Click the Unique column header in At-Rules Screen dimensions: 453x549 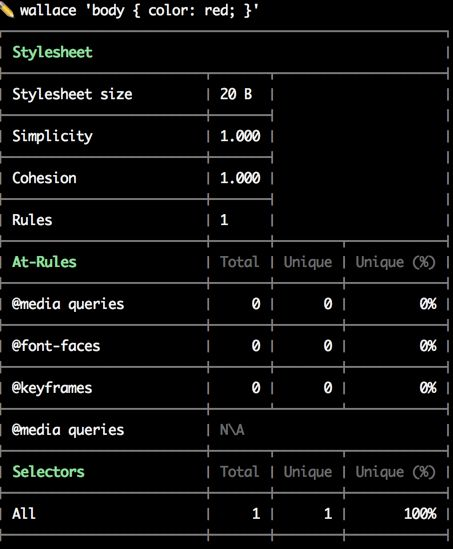pos(308,262)
